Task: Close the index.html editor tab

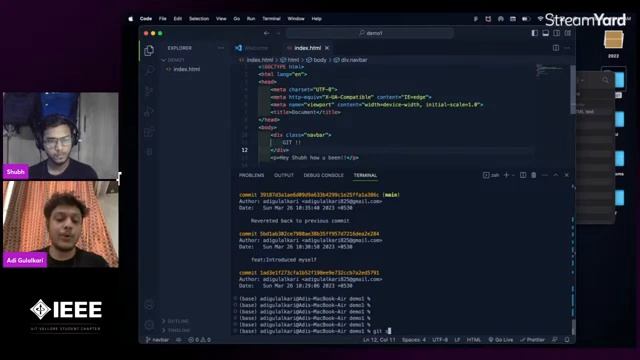Action: point(327,48)
